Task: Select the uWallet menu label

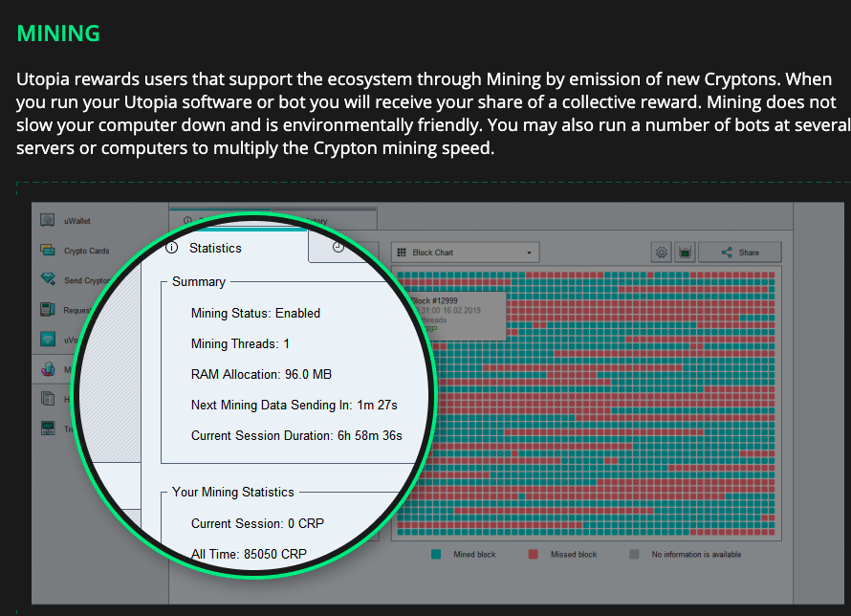Action: (77, 221)
